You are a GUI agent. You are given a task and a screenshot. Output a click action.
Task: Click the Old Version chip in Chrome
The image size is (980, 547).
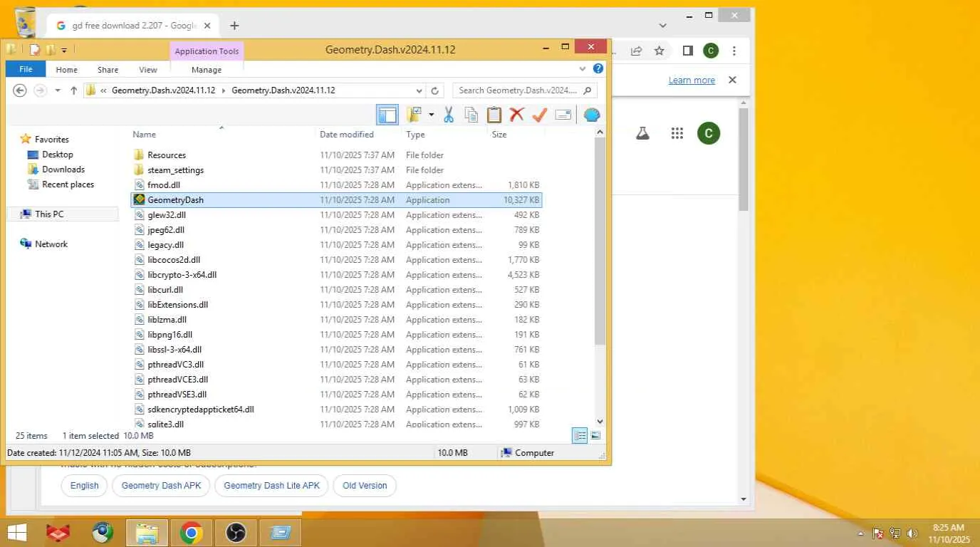tap(365, 486)
